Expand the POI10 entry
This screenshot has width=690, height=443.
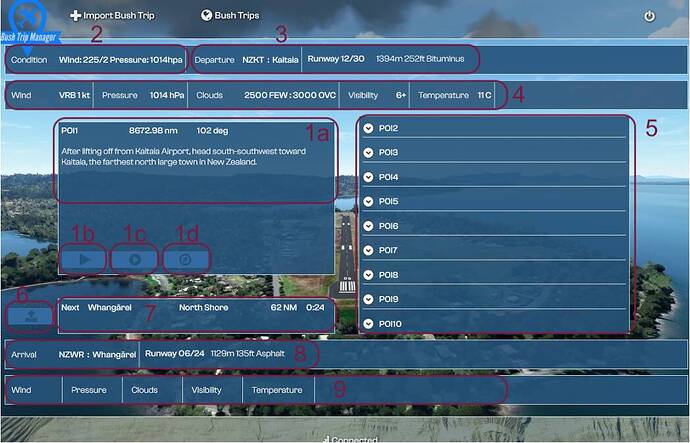(369, 323)
